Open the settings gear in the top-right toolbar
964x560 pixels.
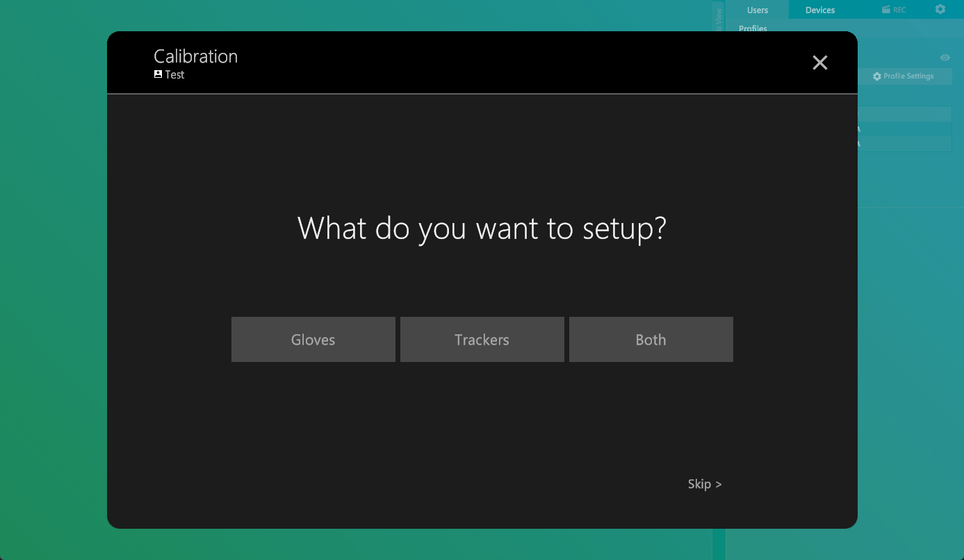[x=940, y=9]
